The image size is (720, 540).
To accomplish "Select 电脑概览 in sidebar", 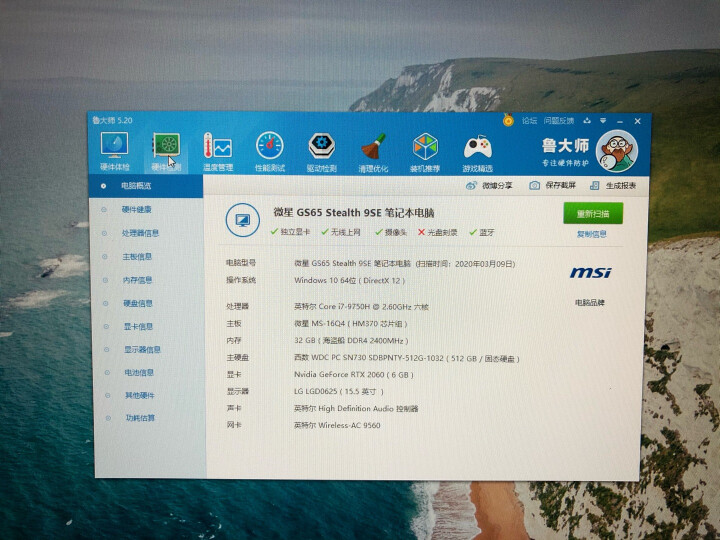I will (146, 186).
